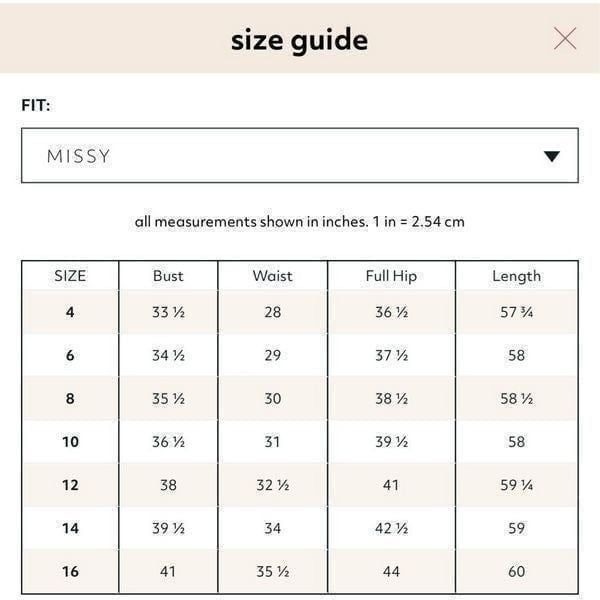This screenshot has width=600, height=600.
Task: Click the inches to cm measurement note
Action: click(300, 222)
